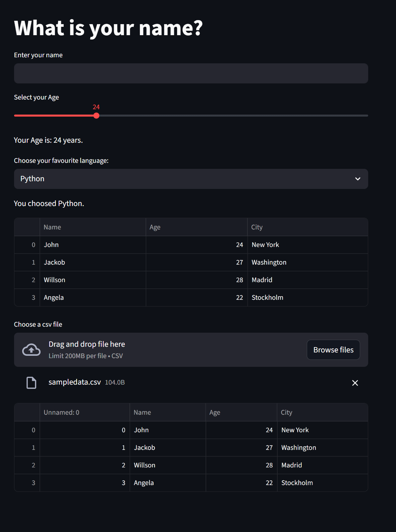
Task: Click the City header in CSV table
Action: click(x=322, y=412)
